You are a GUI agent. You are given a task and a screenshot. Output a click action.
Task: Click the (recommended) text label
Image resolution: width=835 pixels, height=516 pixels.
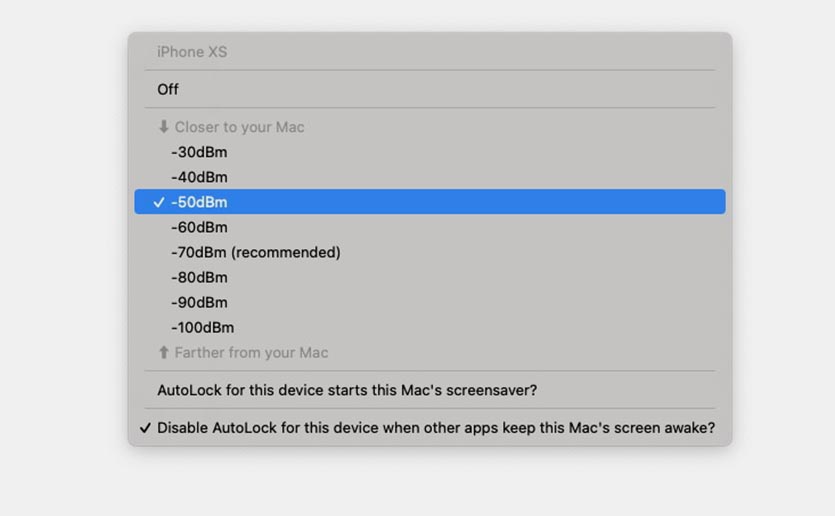[286, 252]
